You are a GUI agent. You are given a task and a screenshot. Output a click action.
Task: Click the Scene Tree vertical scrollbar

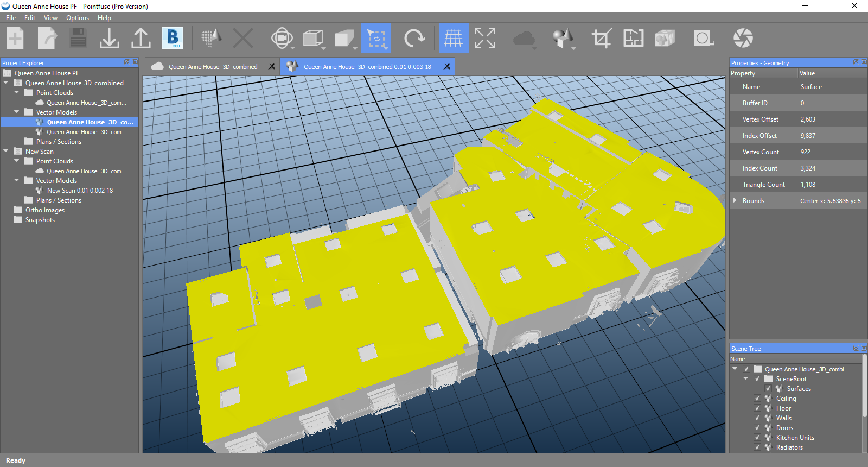click(x=864, y=386)
